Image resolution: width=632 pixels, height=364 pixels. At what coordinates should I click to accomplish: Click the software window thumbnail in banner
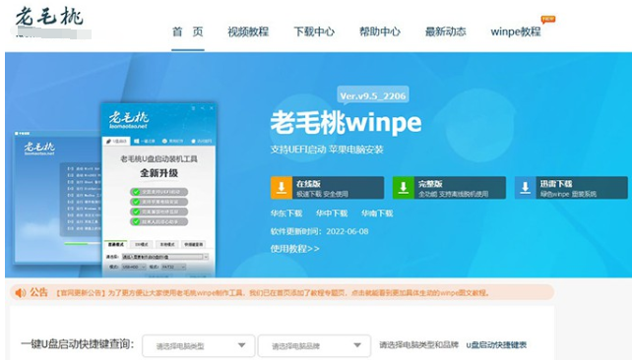point(158,190)
